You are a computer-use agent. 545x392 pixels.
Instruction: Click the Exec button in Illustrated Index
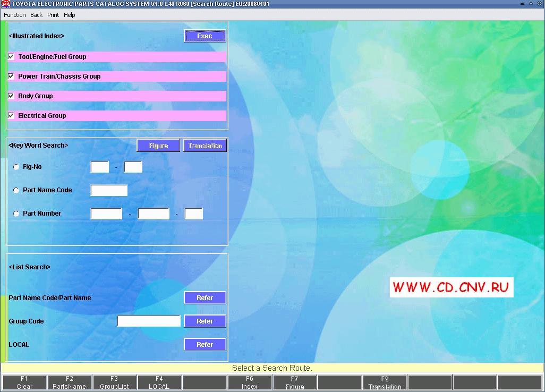205,36
